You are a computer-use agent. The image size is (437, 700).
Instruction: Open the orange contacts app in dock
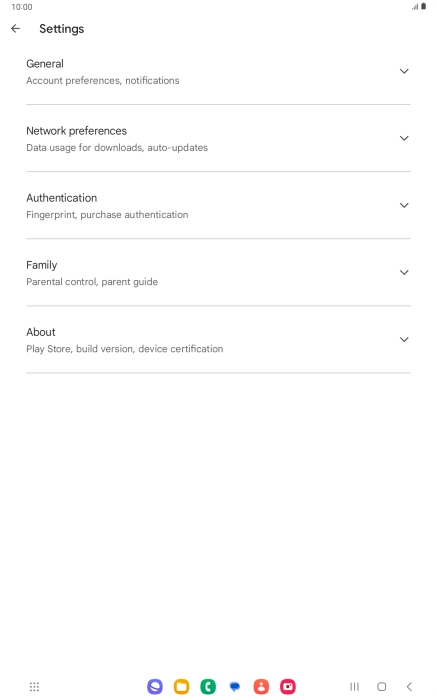[261, 687]
